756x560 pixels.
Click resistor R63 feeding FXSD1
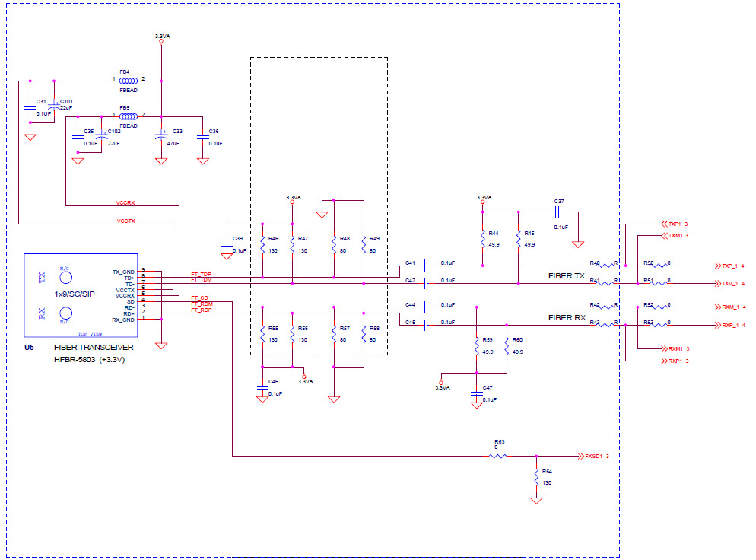click(498, 454)
